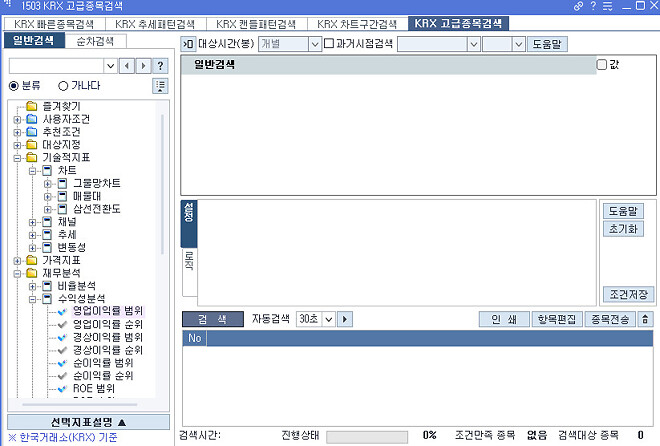Switch to the 순차검색 tab

click(x=95, y=41)
